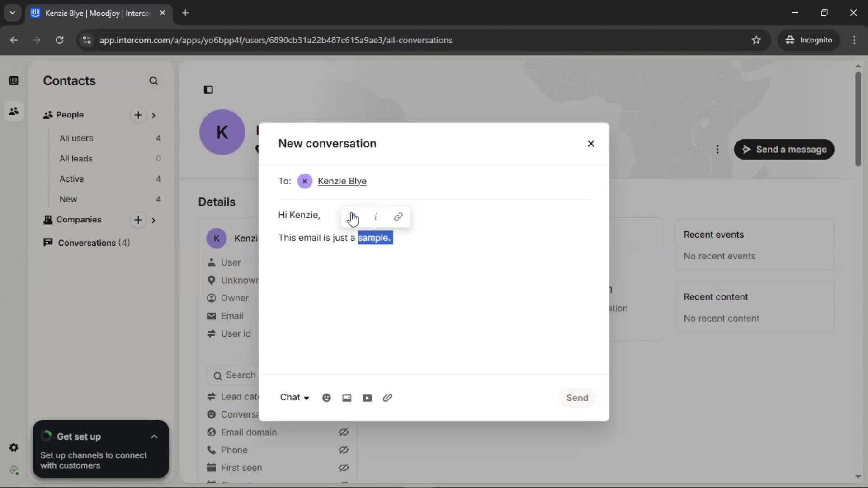868x488 pixels.
Task: View site information icon in address bar
Action: pos(87,40)
